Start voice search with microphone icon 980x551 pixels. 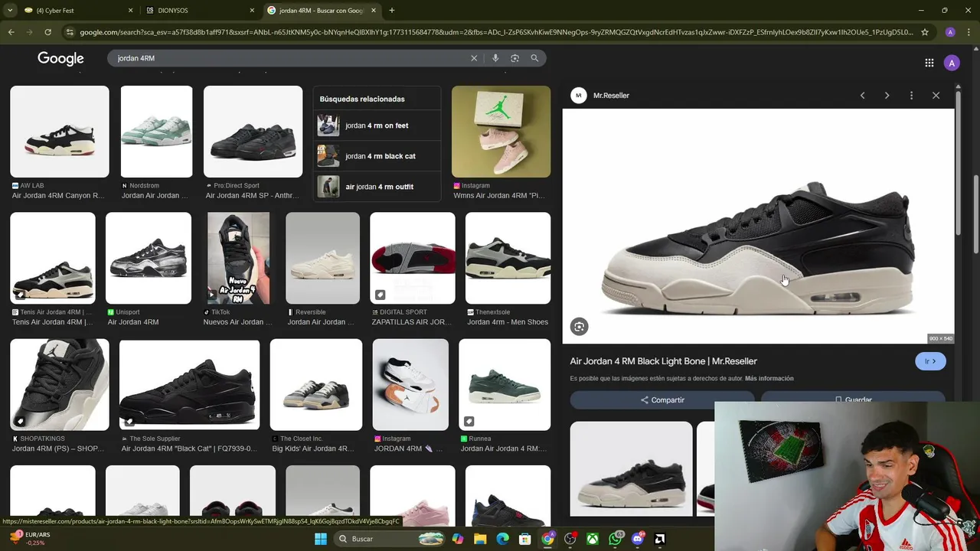click(x=495, y=58)
